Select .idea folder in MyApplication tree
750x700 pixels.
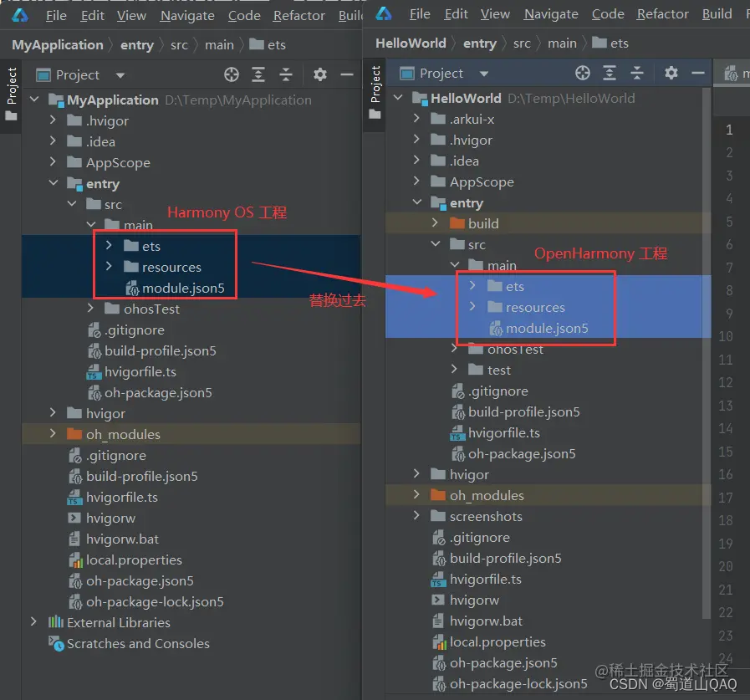(x=91, y=141)
